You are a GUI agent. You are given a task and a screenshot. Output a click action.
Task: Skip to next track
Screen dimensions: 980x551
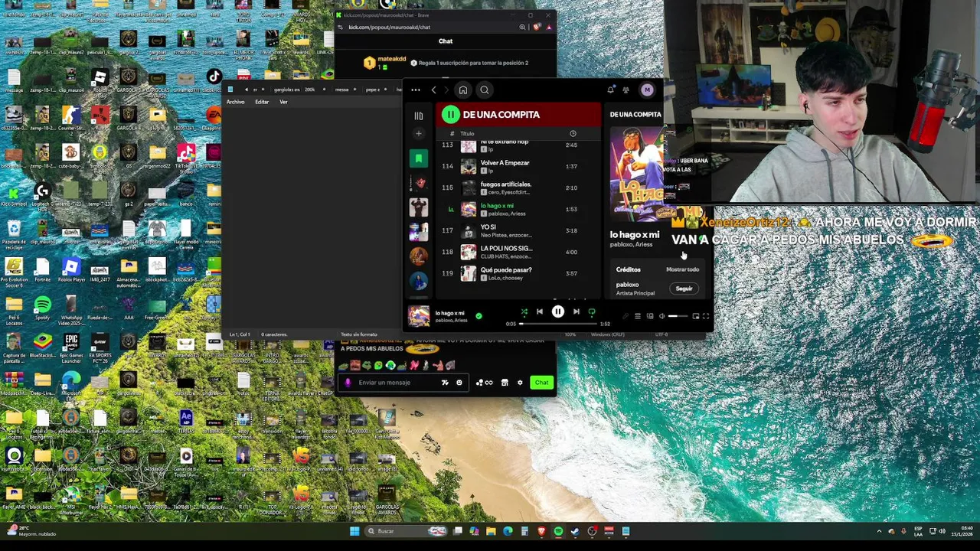(576, 311)
